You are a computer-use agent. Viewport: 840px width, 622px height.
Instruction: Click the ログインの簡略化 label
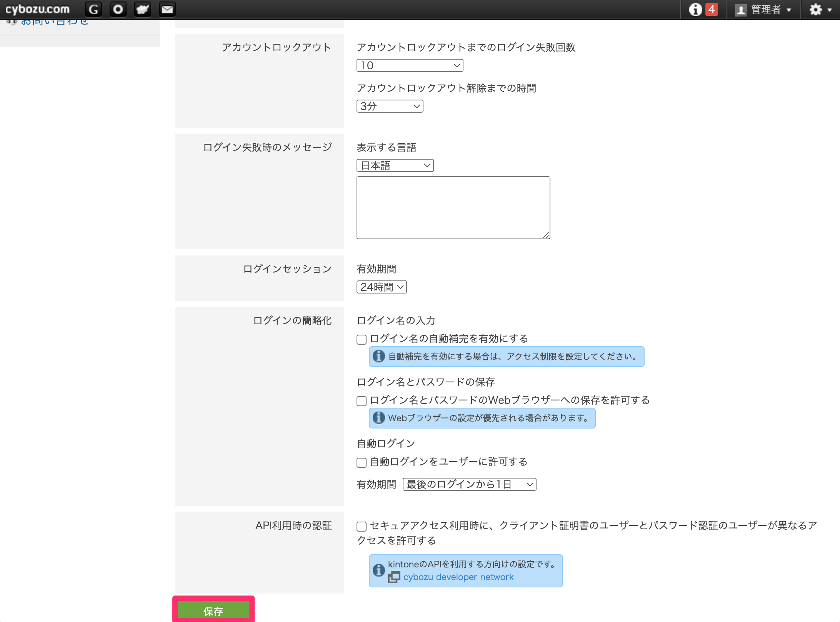[x=292, y=320]
